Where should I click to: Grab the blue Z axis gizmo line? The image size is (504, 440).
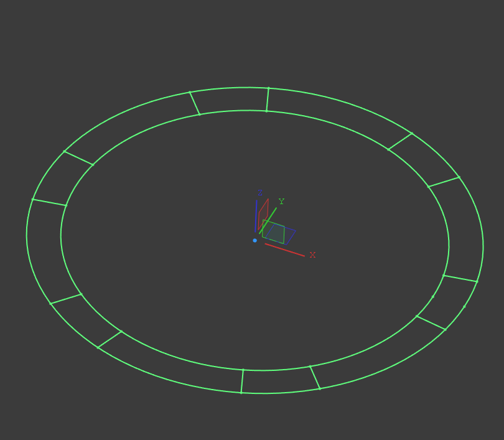point(256,217)
